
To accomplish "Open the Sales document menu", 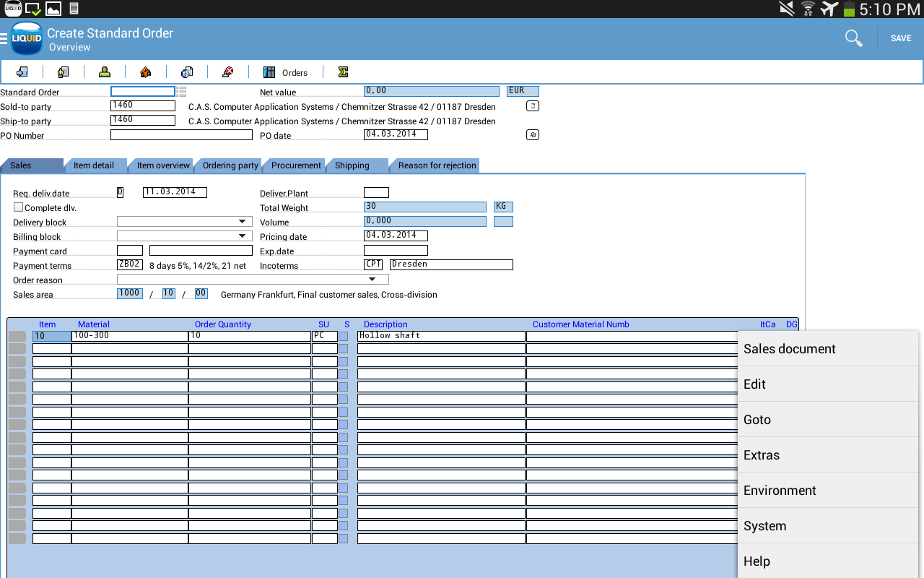I will 827,349.
